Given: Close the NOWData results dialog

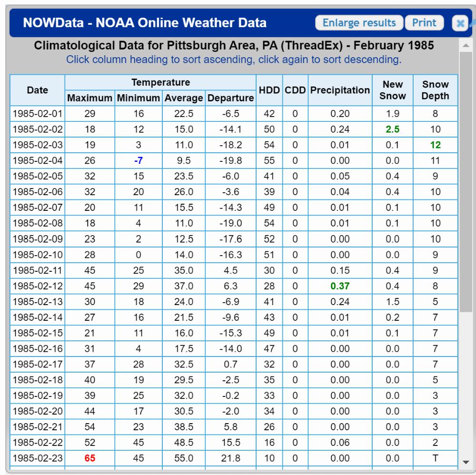Looking at the screenshot, I should [460, 23].
